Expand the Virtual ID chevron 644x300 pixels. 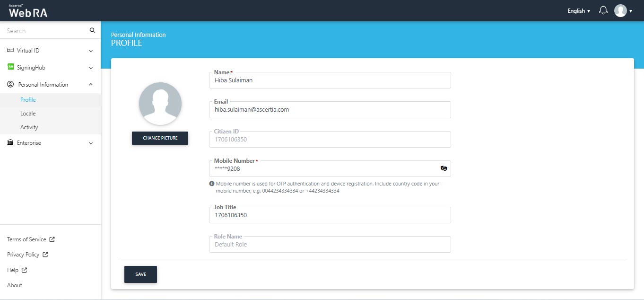91,51
